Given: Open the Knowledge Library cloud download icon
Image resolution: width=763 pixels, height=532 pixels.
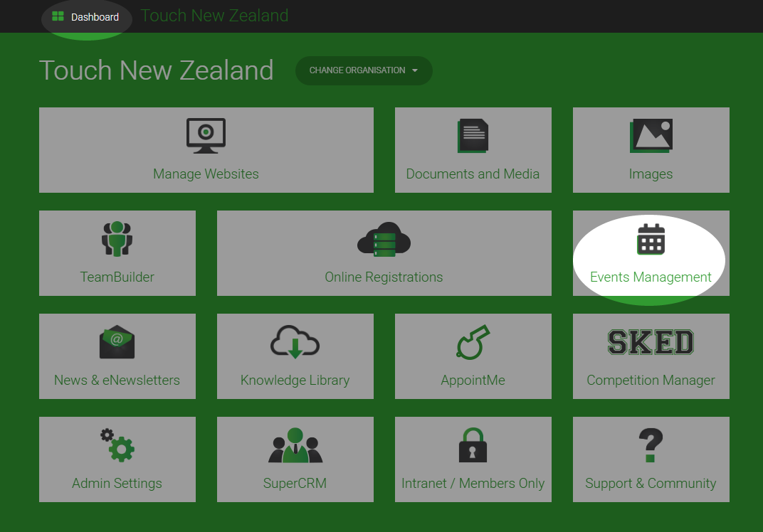Looking at the screenshot, I should point(295,342).
